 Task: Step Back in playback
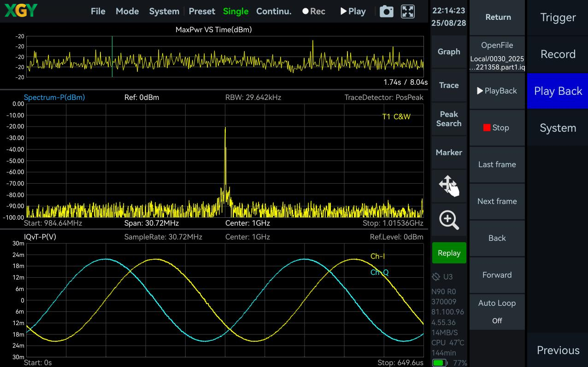(x=498, y=238)
